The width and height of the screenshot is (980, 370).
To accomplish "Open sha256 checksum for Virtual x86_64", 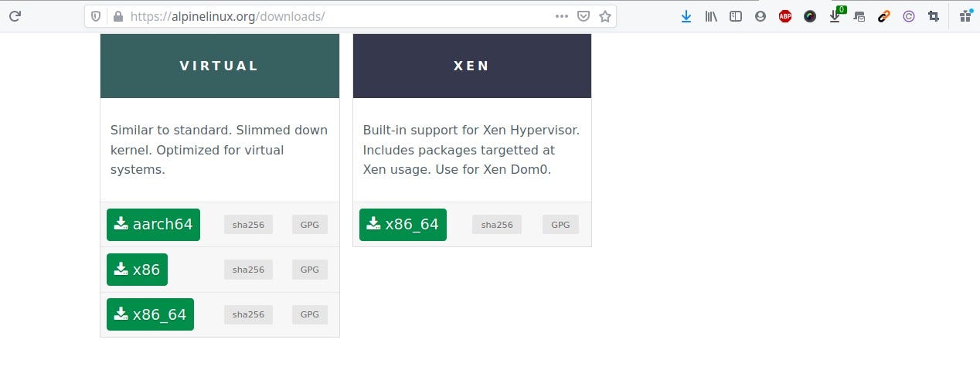I will [x=248, y=314].
